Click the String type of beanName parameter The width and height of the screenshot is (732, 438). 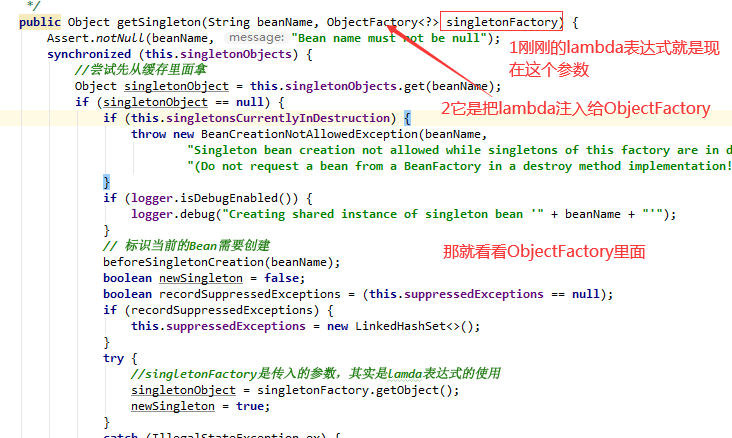pos(229,22)
